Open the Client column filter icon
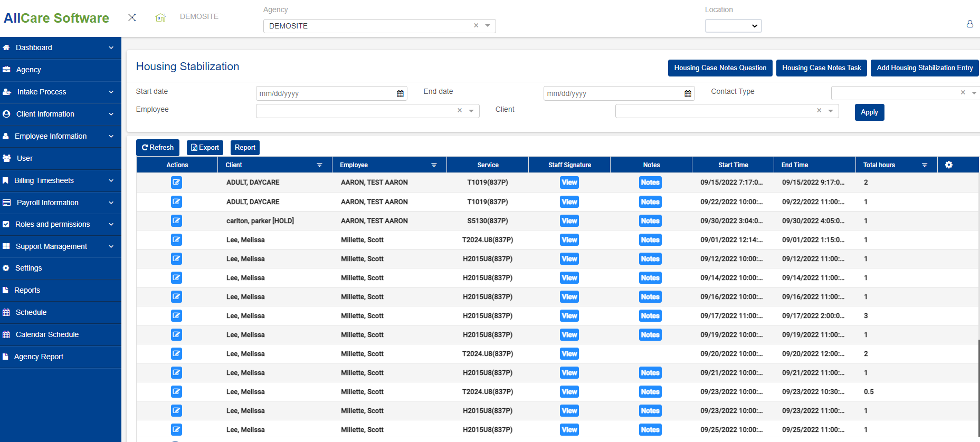980x442 pixels. [319, 165]
